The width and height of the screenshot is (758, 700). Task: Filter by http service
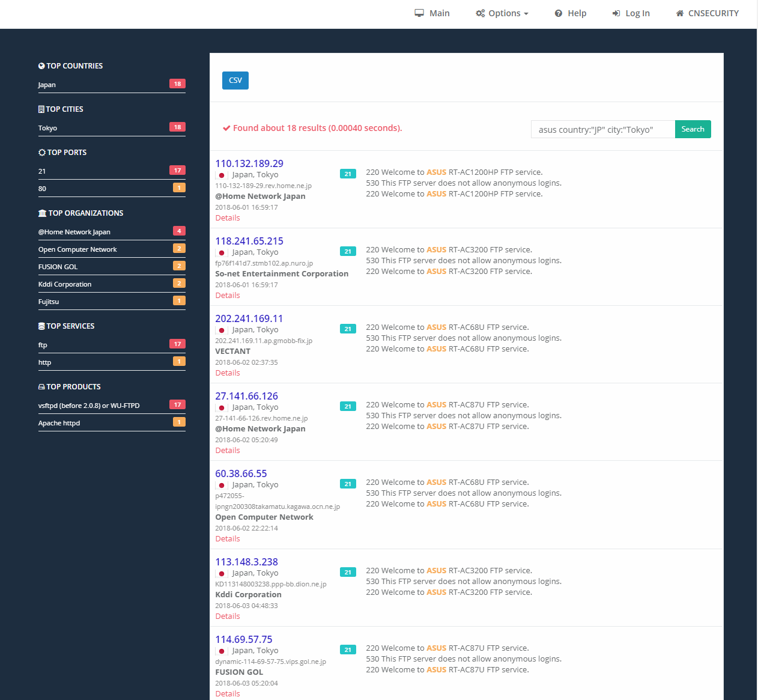pos(112,362)
